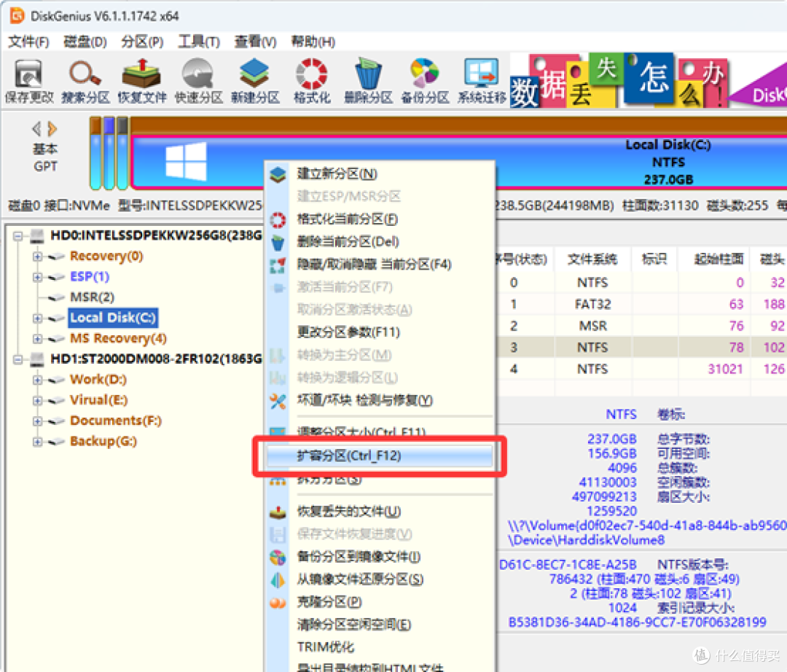Open the 查看(V) menu

pos(256,42)
